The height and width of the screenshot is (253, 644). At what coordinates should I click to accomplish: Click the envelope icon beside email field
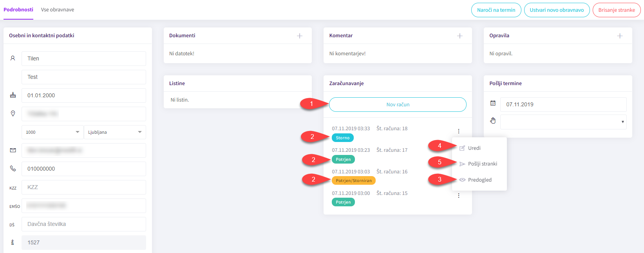pyautogui.click(x=13, y=150)
